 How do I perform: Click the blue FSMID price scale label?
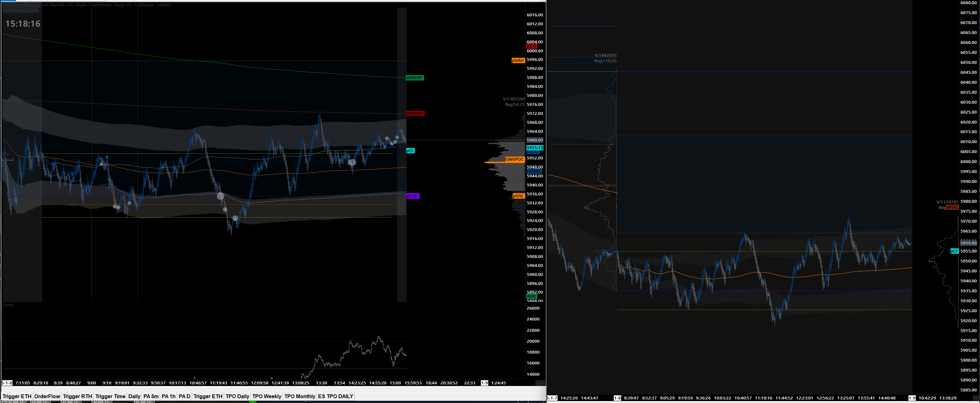pos(533,171)
